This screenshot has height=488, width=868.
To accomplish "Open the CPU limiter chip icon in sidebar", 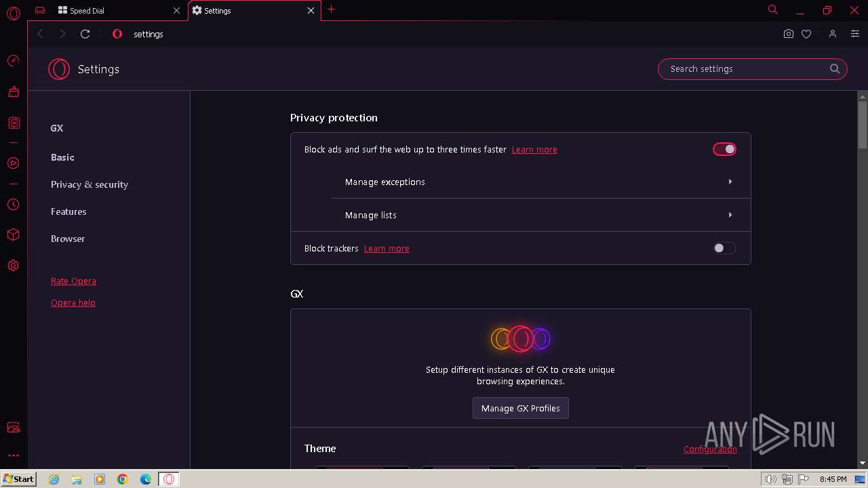I will click(13, 123).
